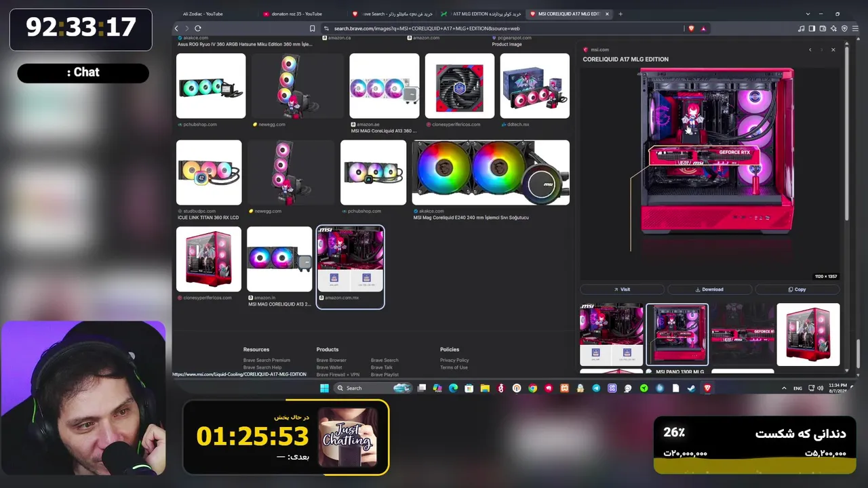Open the Brave Browser footer link
This screenshot has height=488, width=868.
(332, 361)
